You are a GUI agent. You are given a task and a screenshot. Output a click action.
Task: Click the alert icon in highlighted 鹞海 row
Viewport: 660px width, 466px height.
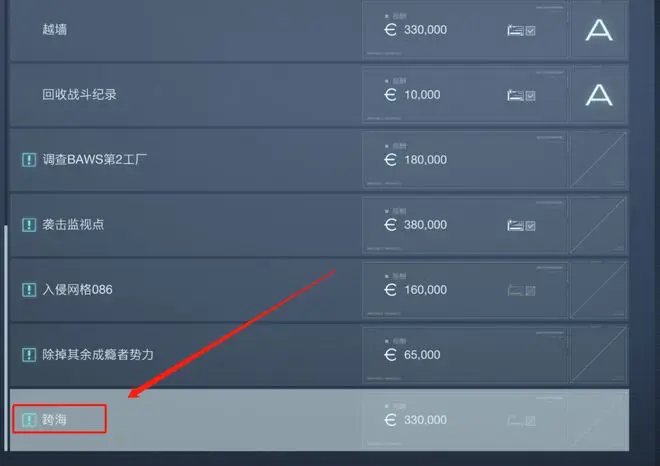tap(29, 420)
